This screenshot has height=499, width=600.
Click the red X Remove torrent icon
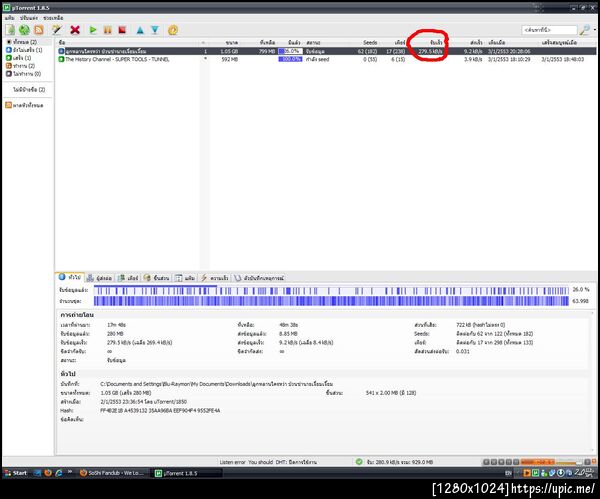coord(75,30)
